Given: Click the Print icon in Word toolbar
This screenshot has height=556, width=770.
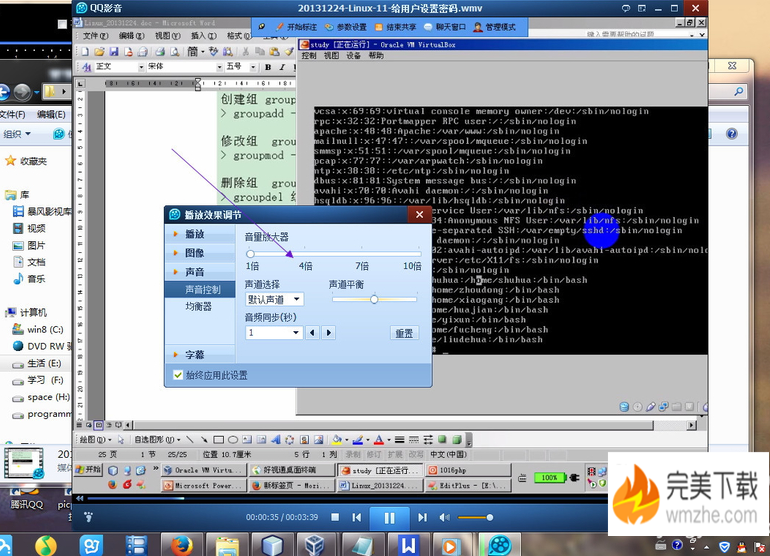Looking at the screenshot, I should (160, 51).
